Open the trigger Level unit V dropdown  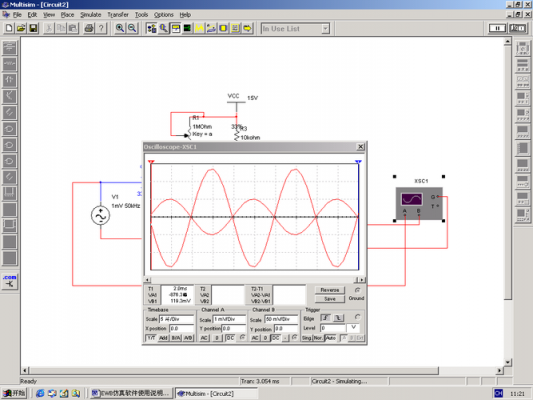point(353,328)
